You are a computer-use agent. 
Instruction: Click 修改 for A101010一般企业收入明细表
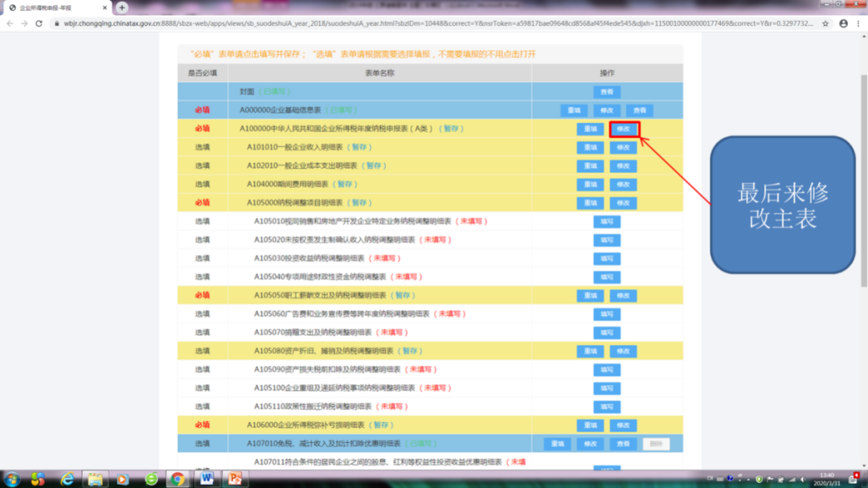click(x=624, y=147)
